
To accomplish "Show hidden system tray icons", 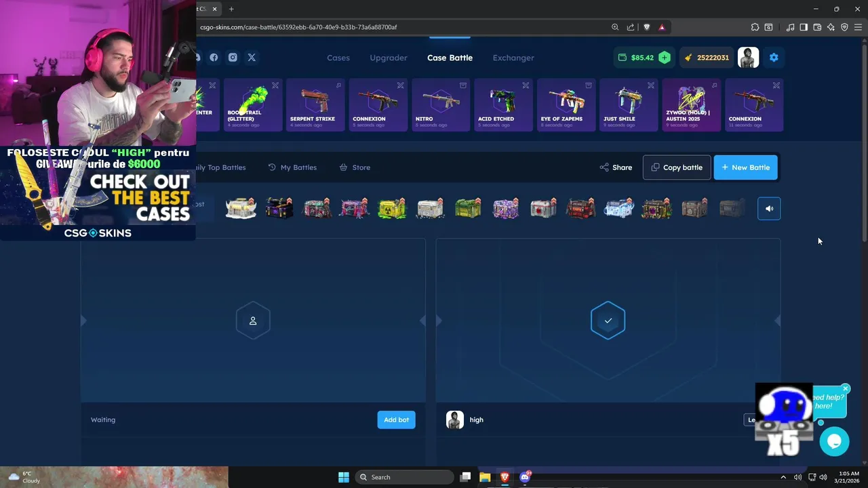I will [x=783, y=477].
